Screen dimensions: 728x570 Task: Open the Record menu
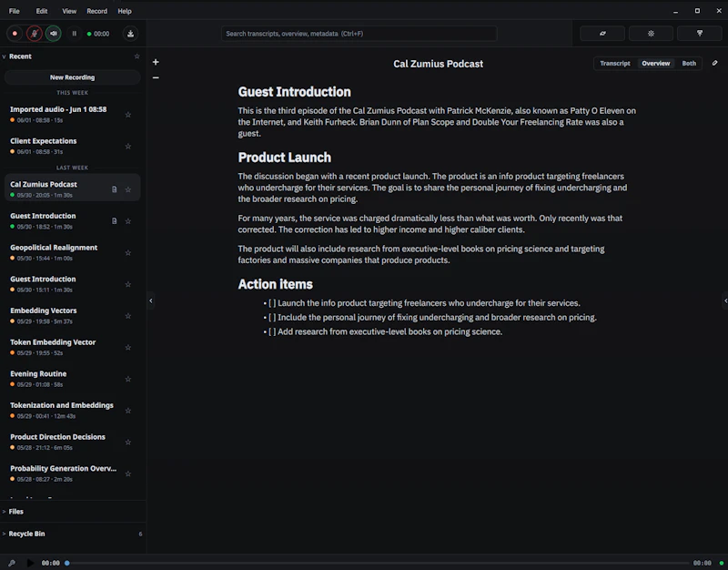pyautogui.click(x=97, y=11)
